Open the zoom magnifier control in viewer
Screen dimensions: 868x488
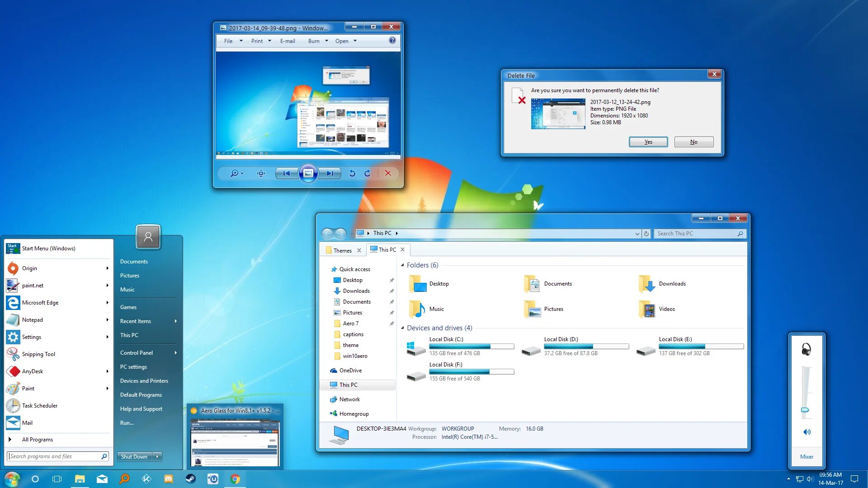pyautogui.click(x=235, y=173)
